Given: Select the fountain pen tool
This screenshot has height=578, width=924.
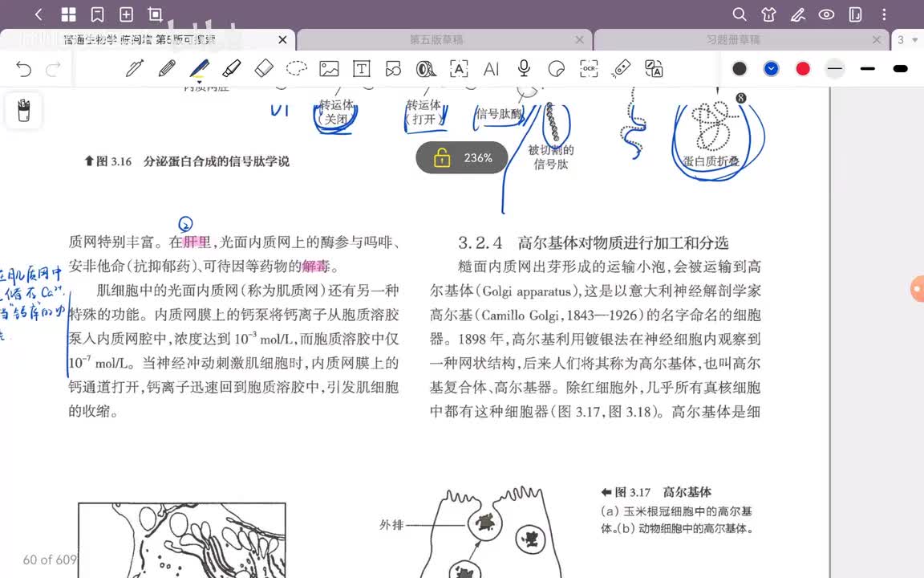Looking at the screenshot, I should click(135, 68).
